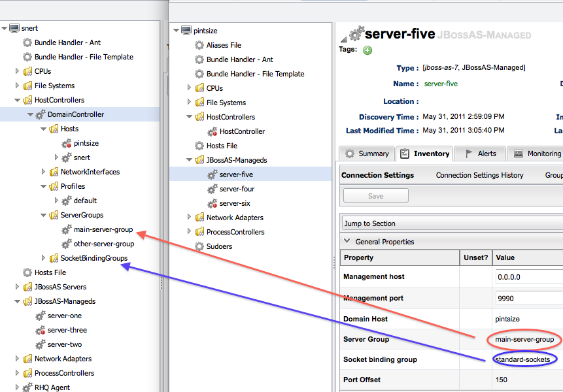The width and height of the screenshot is (563, 392).
Task: Expand File Systems in the snert tree
Action: pyautogui.click(x=17, y=86)
